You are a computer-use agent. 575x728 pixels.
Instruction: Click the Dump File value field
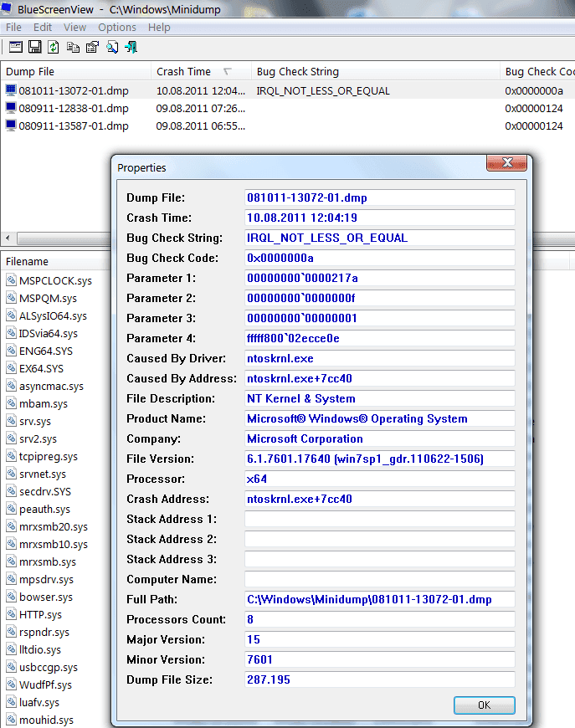(x=379, y=197)
